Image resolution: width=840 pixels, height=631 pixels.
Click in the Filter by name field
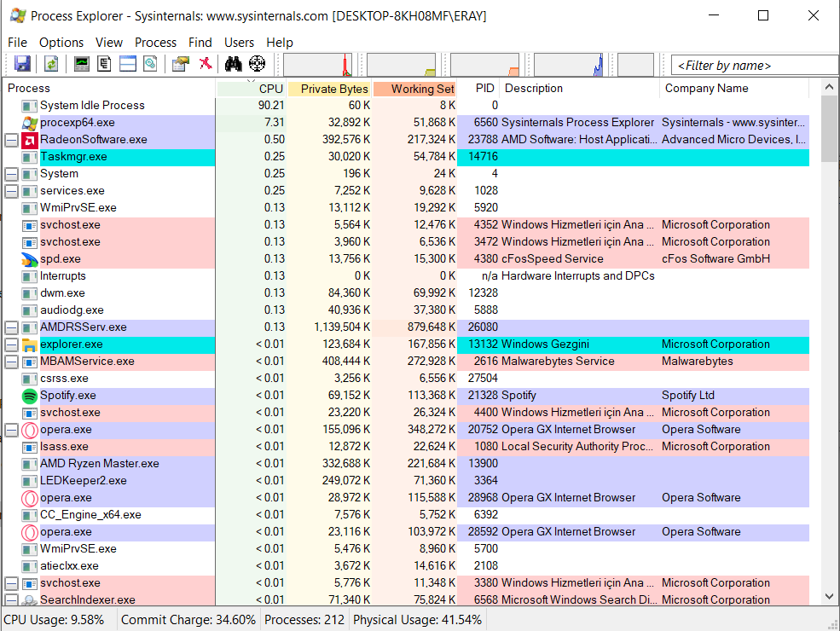754,66
